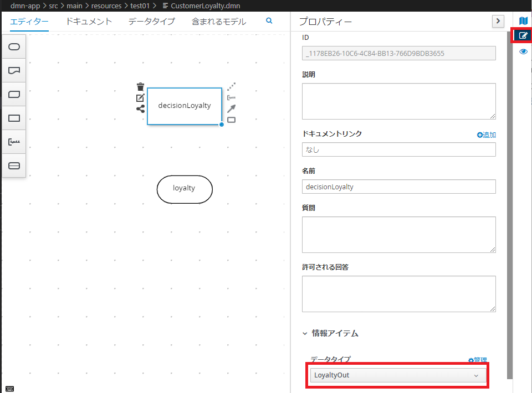532x393 pixels.
Task: Click the share/DRD actions icon beside decisionLoyalty
Action: [x=140, y=108]
